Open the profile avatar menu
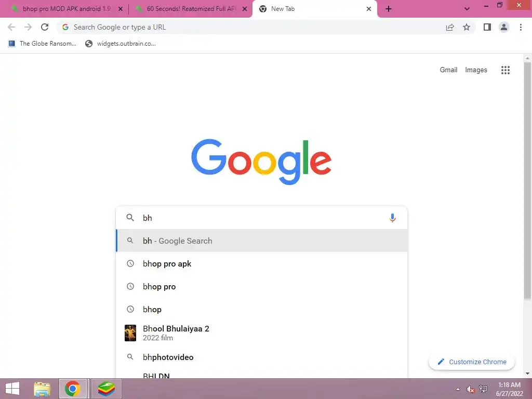 click(504, 27)
